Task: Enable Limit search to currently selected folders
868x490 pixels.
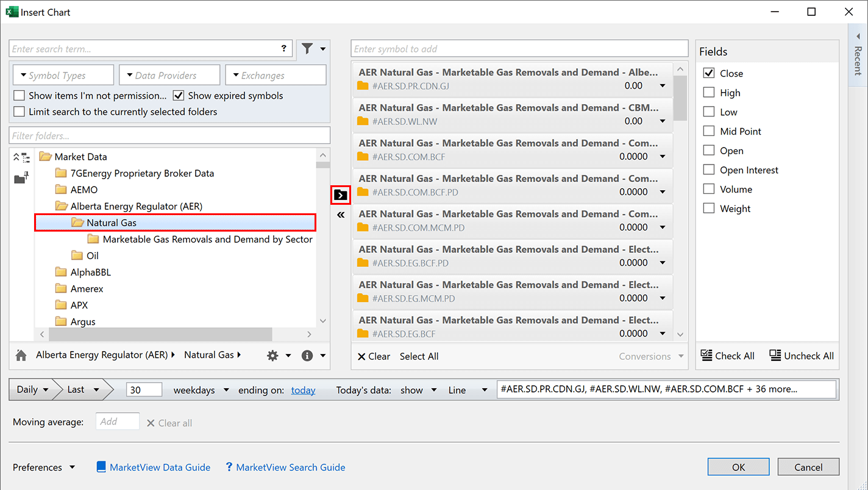Action: 19,112
